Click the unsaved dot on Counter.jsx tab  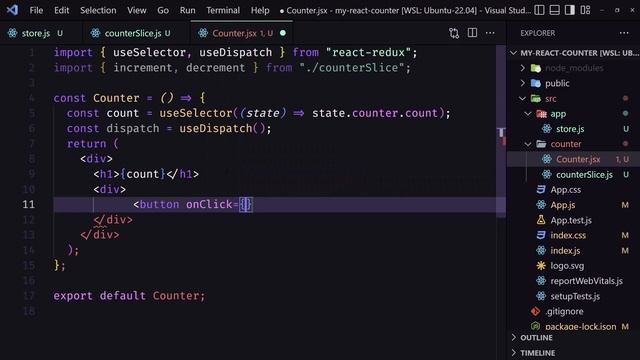283,33
